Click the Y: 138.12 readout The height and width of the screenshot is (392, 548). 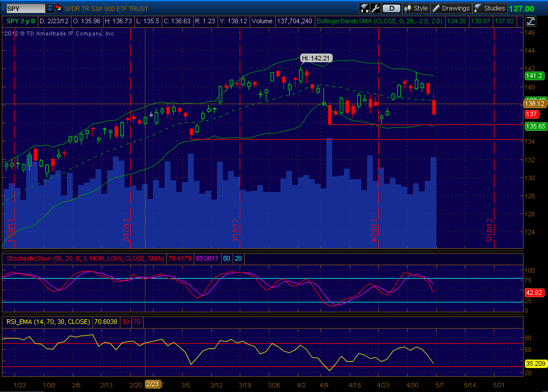click(x=233, y=22)
